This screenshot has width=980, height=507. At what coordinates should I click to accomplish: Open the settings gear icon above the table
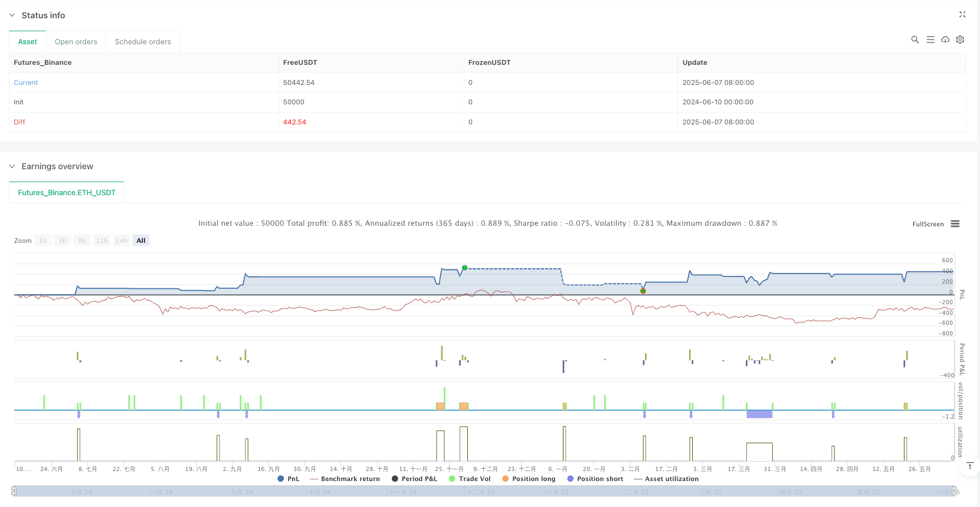click(x=960, y=39)
